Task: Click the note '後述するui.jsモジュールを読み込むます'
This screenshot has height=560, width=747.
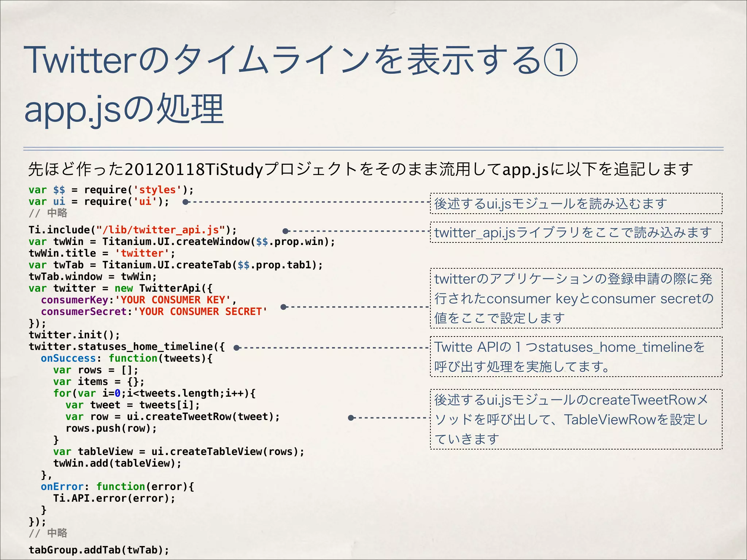Action: click(576, 203)
